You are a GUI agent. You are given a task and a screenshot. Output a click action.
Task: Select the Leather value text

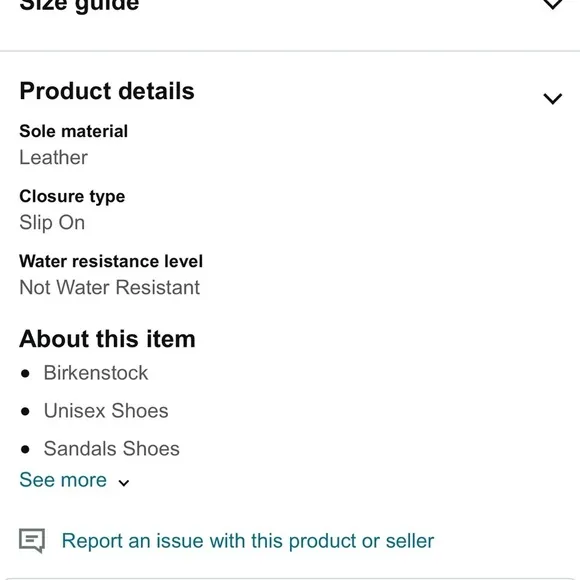coord(54,158)
